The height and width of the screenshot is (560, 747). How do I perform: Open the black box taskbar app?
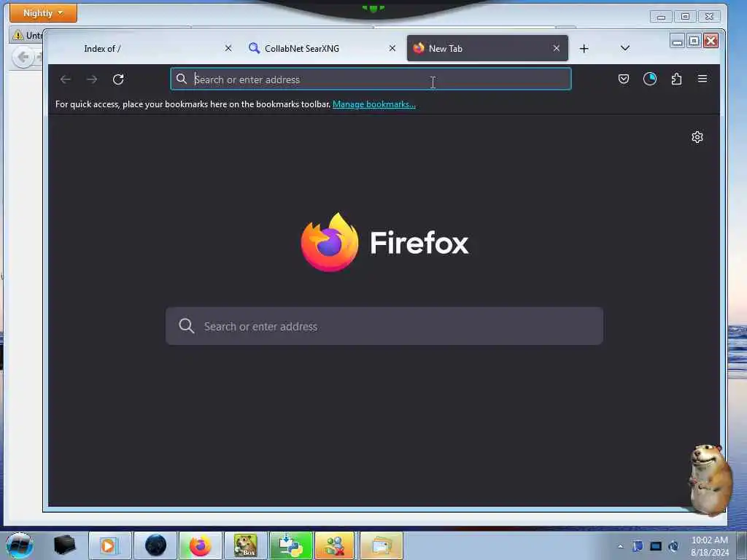[65, 545]
